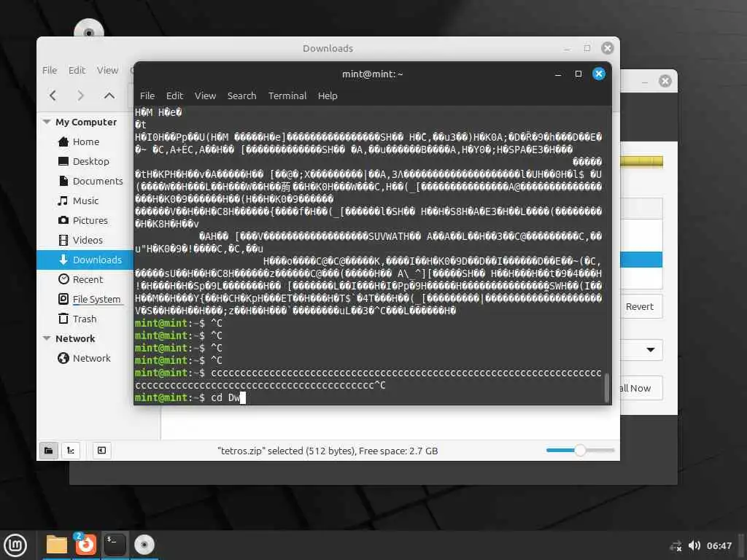
Task: Open the file manager Edit menu
Action: (77, 70)
